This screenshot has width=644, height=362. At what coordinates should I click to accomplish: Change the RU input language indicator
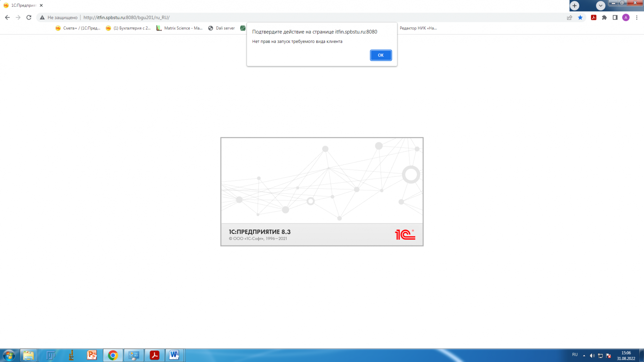pyautogui.click(x=575, y=355)
